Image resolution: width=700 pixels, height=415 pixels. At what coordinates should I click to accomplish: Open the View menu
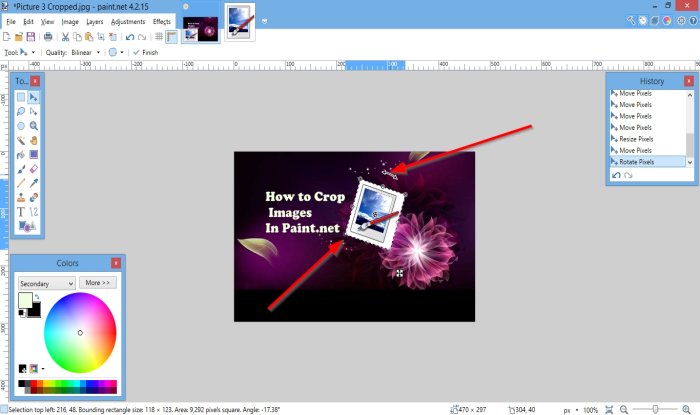47,21
